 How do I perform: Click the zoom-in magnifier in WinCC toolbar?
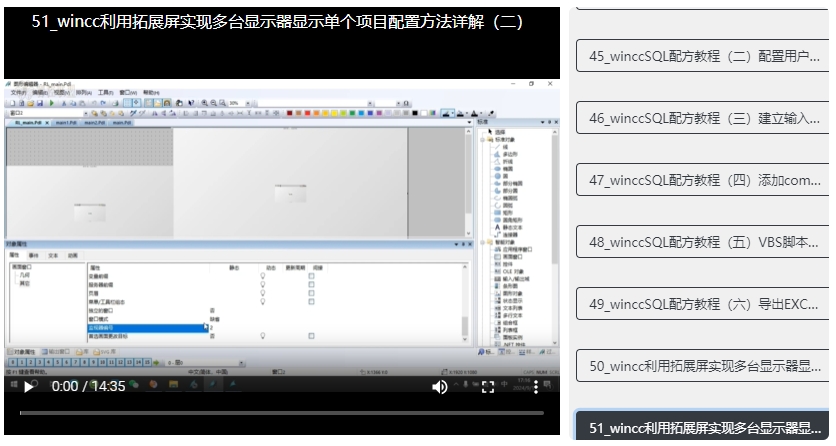pos(204,103)
